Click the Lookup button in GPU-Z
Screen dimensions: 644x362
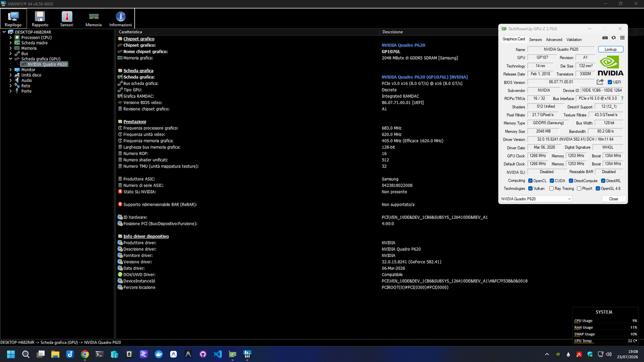[x=611, y=49]
